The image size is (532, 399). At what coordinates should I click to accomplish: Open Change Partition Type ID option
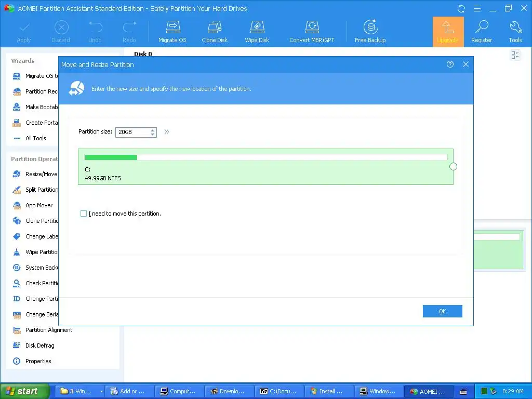[35, 299]
